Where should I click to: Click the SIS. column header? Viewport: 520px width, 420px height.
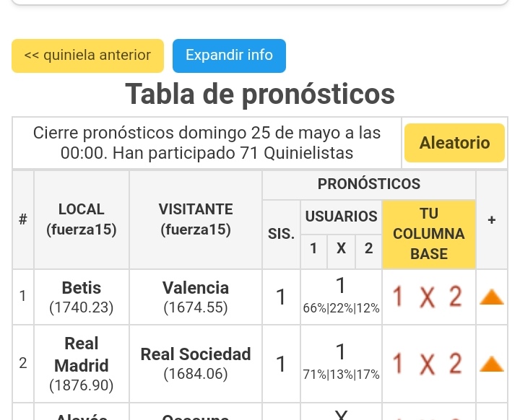tap(281, 234)
